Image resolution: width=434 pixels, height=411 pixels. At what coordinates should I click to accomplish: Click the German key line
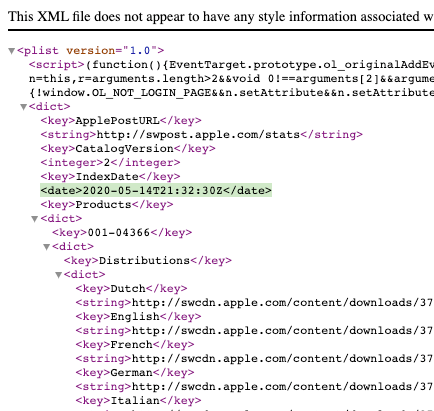(135, 372)
